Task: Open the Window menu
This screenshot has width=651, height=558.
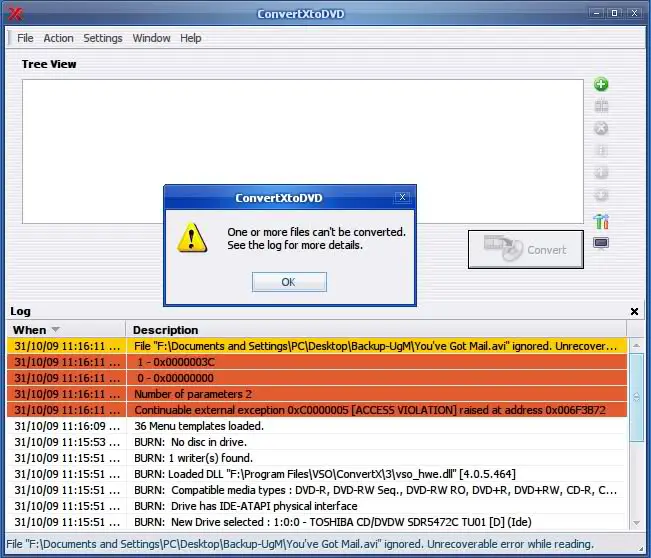Action: (x=152, y=38)
